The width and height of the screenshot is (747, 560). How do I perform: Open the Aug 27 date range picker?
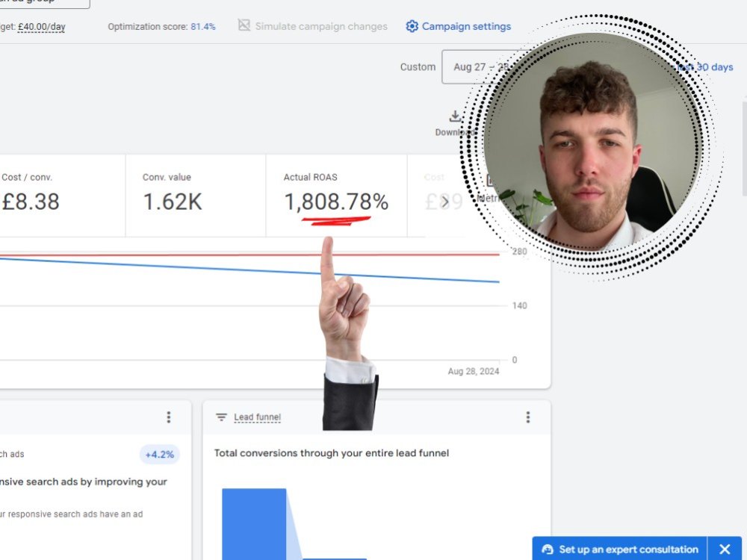pos(481,66)
